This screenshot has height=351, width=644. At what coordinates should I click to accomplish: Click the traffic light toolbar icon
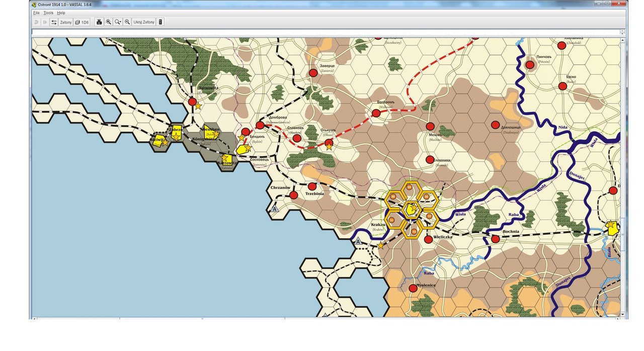[160, 22]
